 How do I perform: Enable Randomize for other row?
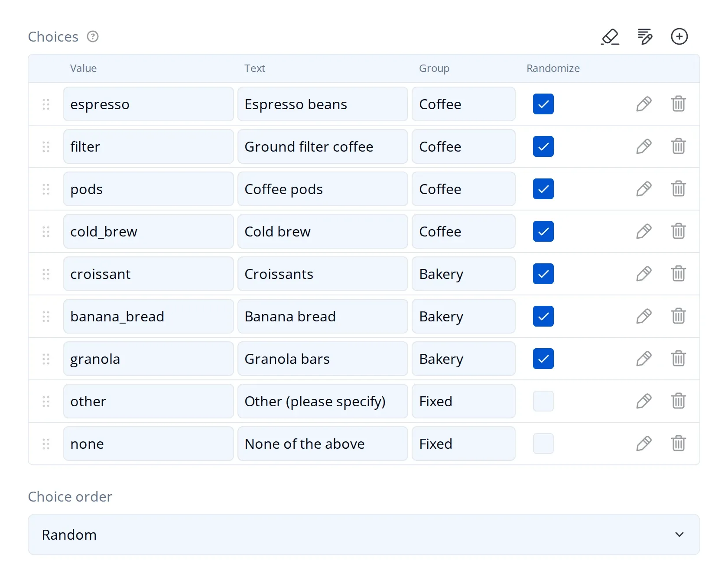543,401
